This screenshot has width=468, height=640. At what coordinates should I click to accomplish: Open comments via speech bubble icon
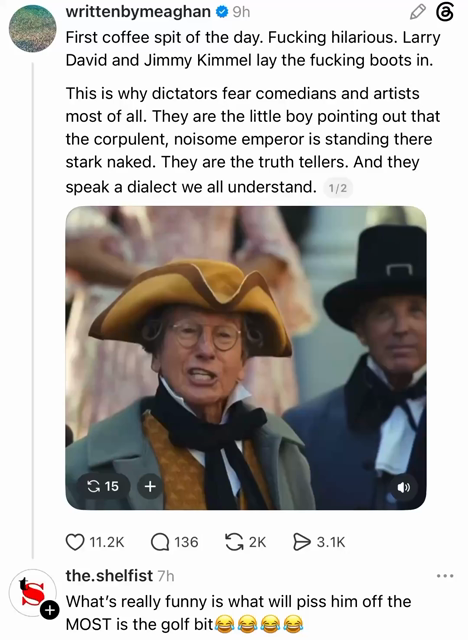[160, 542]
